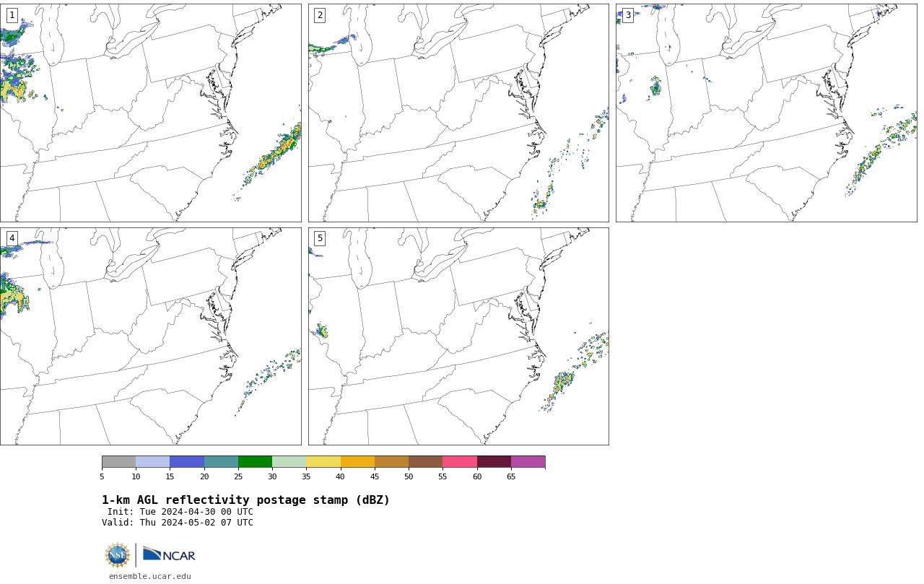Click the tan 45-50 dBZ swatch

[x=391, y=462]
